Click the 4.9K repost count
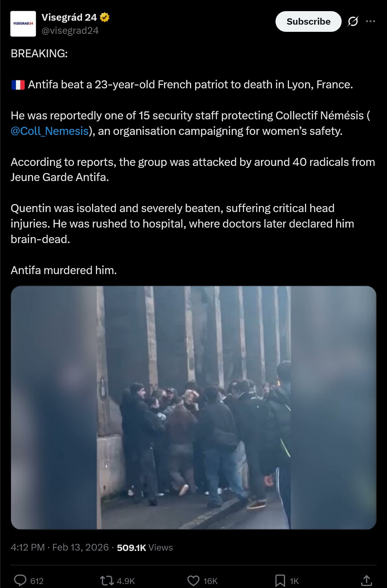The width and height of the screenshot is (387, 588). (x=126, y=581)
